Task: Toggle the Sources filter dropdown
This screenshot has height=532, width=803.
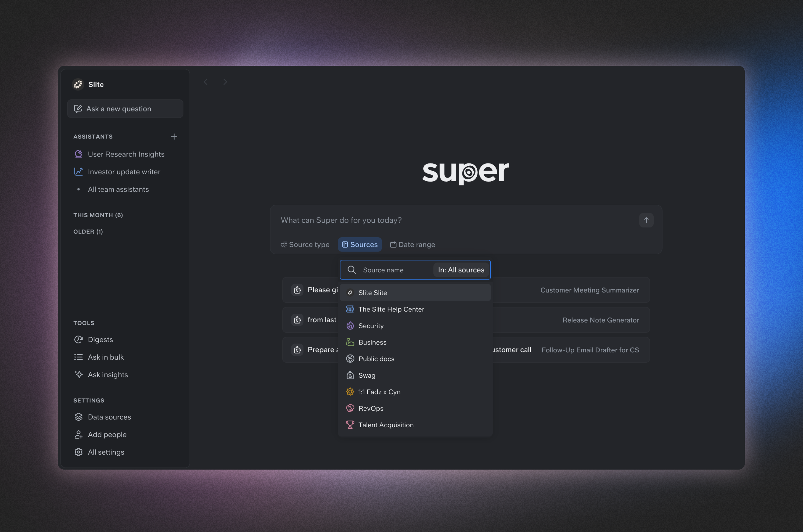Action: (x=359, y=245)
